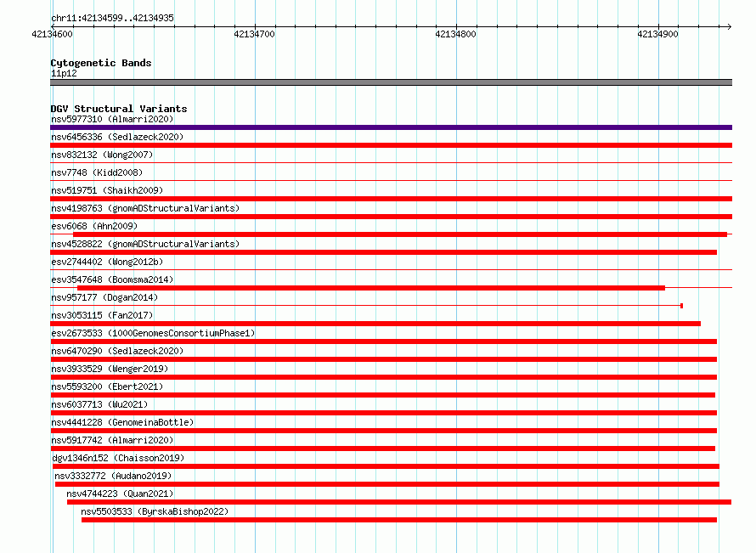Viewport: 756px width, 553px height.
Task: Open the nsv5593200 (Ebert2021) label
Action: coord(107,387)
